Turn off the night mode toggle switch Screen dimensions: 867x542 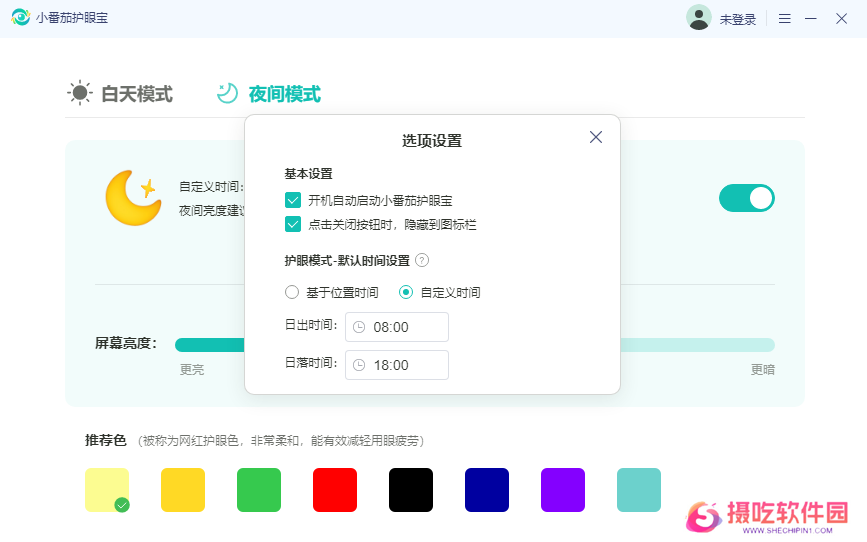coord(747,198)
